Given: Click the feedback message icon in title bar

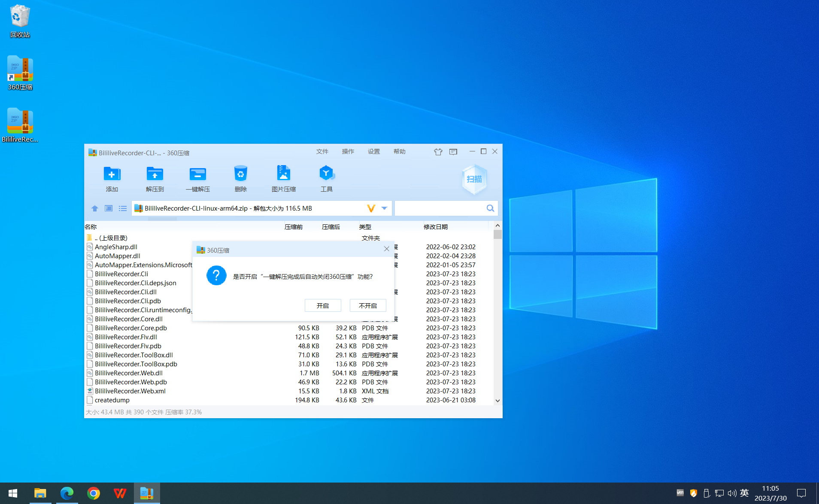Looking at the screenshot, I should [453, 152].
